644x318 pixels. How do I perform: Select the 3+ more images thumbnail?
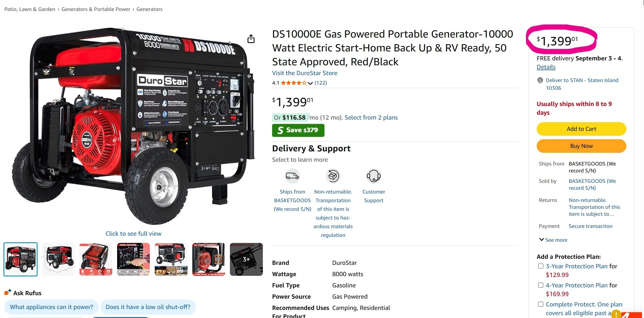[x=246, y=259]
